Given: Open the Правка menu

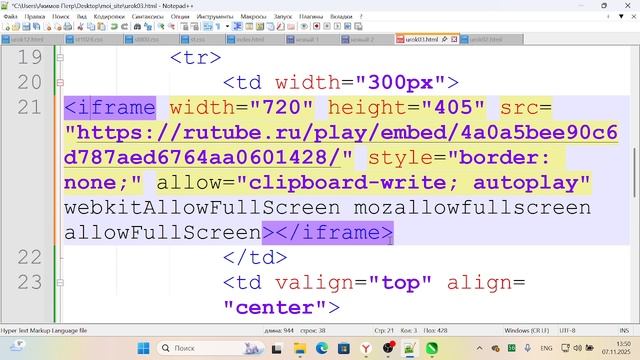Looking at the screenshot, I should point(35,16).
